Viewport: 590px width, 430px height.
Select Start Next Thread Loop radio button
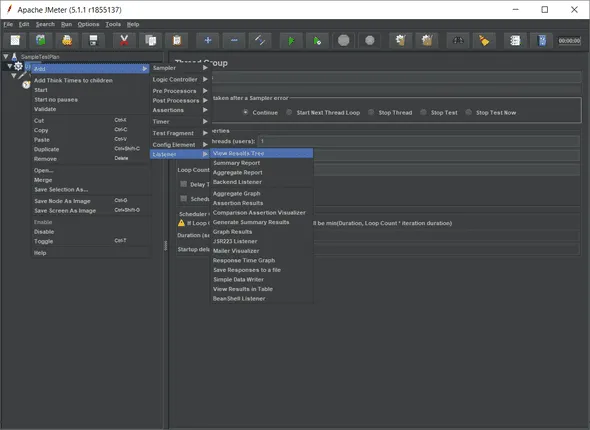(x=289, y=112)
